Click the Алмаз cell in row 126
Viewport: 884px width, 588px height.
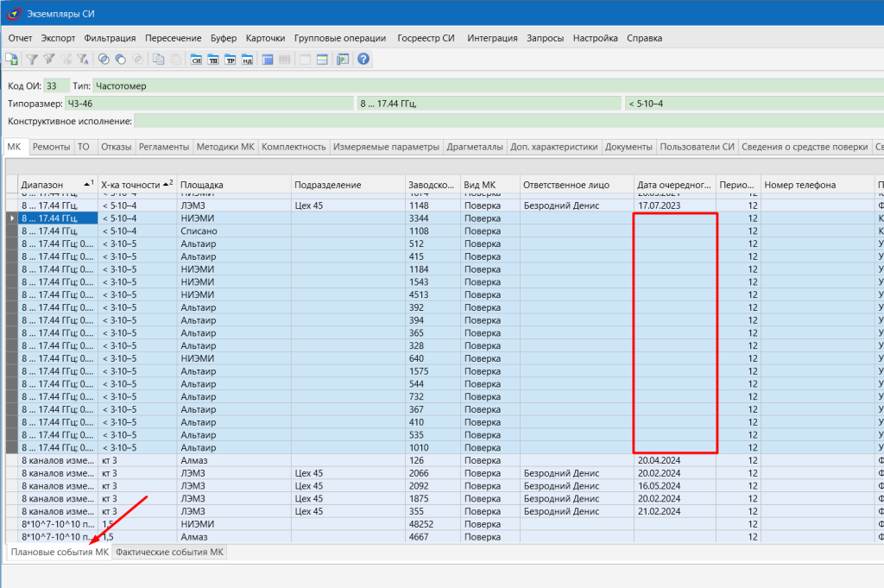coord(234,460)
